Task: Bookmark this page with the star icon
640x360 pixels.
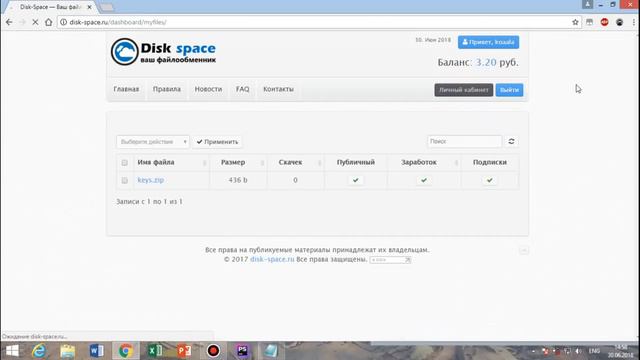Action: coord(575,22)
